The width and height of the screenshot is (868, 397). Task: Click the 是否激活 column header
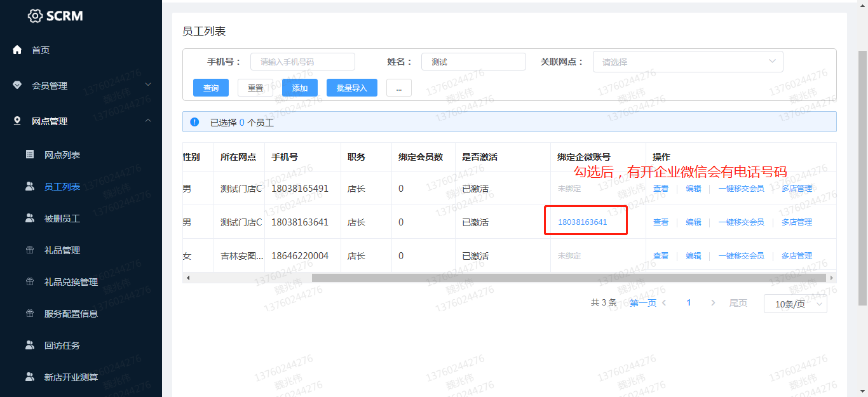(x=480, y=157)
